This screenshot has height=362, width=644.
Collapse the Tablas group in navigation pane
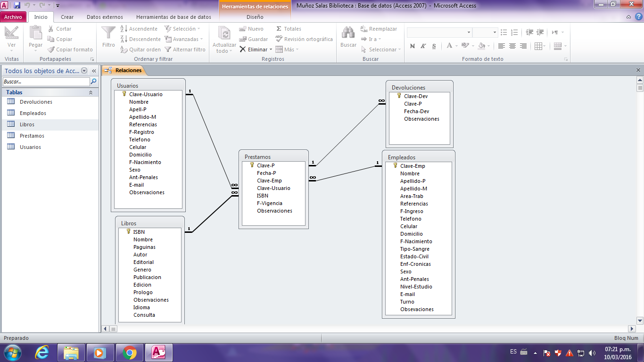coord(91,92)
